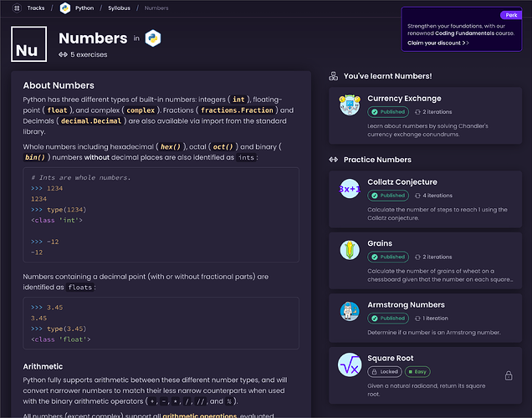Image resolution: width=532 pixels, height=418 pixels.
Task: Click "Determine if a number is an Armstrong number."
Action: point(434,333)
